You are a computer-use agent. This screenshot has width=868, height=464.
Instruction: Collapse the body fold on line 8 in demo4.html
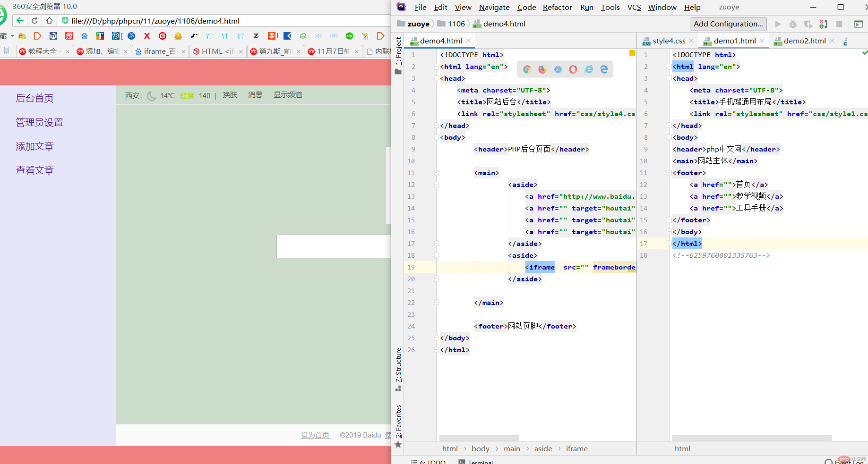[x=437, y=137]
